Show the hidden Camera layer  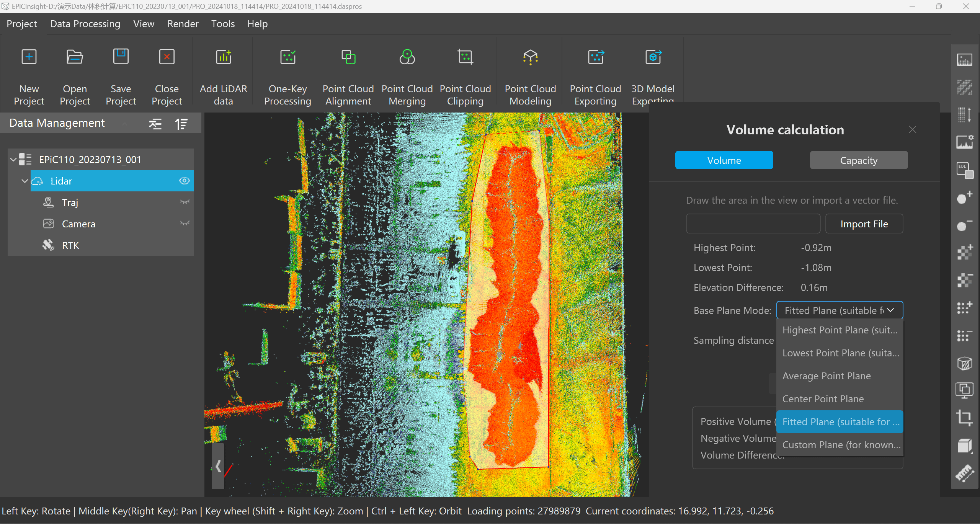184,224
